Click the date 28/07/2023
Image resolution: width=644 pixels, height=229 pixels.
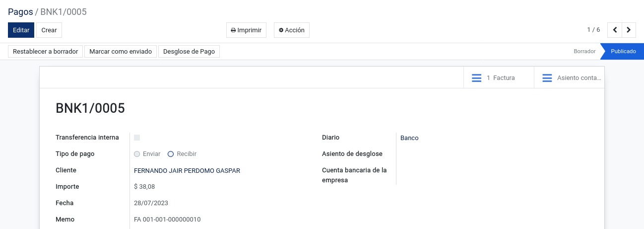pos(151,203)
